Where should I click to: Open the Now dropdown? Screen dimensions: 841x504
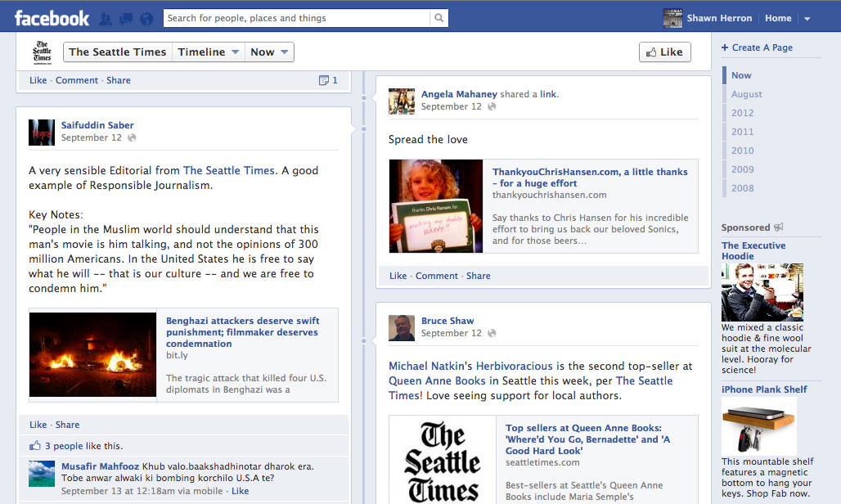pyautogui.click(x=269, y=52)
